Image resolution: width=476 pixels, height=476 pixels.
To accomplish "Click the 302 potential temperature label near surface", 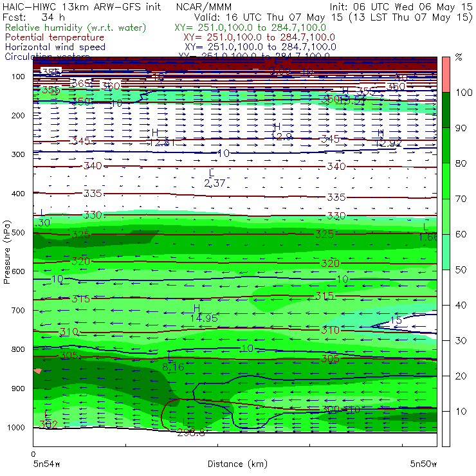I will (48, 424).
